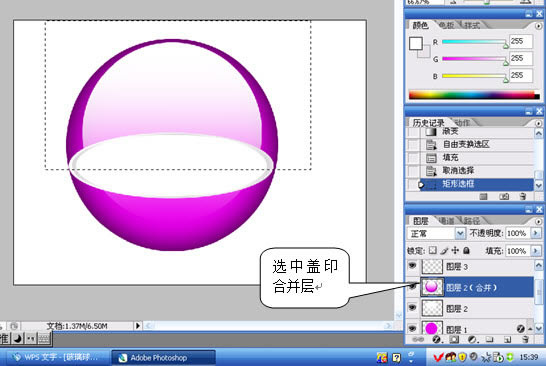Open WPS 文字 from the taskbar
546x366 pixels.
(56, 357)
